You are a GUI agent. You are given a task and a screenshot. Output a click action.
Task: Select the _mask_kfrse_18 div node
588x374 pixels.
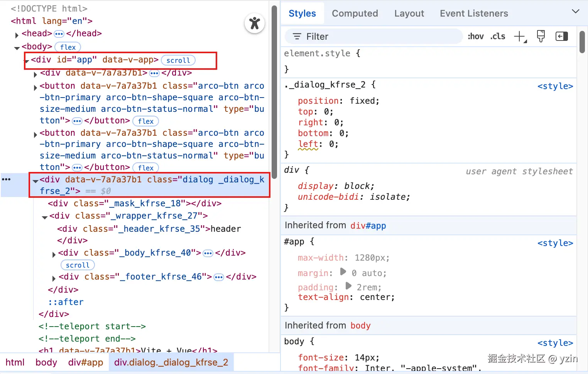tap(135, 204)
